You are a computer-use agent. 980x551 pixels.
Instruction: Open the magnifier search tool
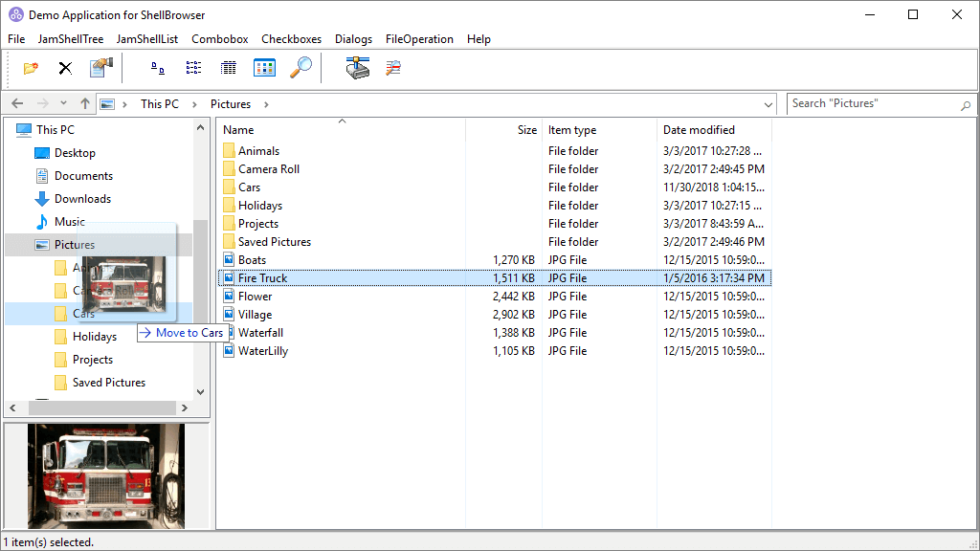coord(300,68)
